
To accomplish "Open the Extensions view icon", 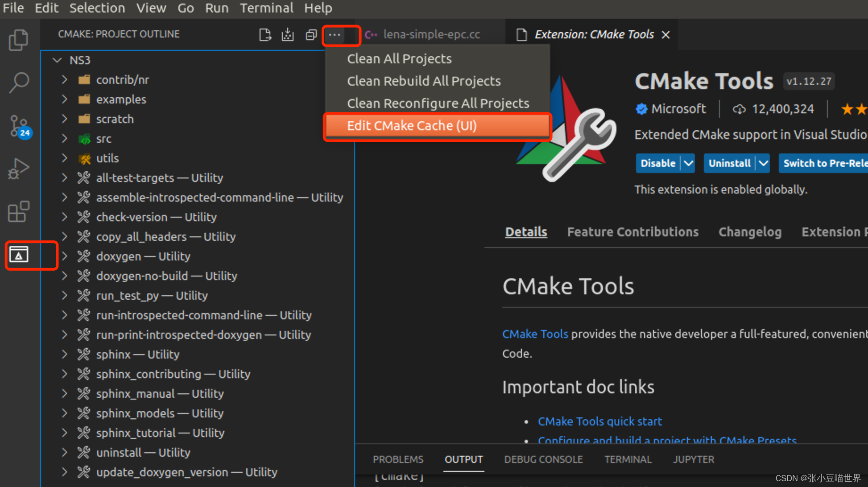I will pos(18,211).
